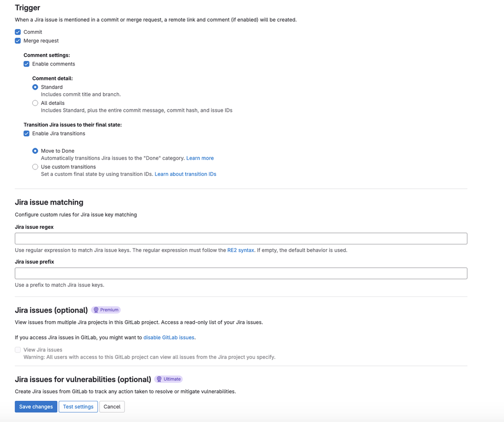Screen dimensions: 504x422
Task: Click the Premium badge icon
Action: pos(96,310)
